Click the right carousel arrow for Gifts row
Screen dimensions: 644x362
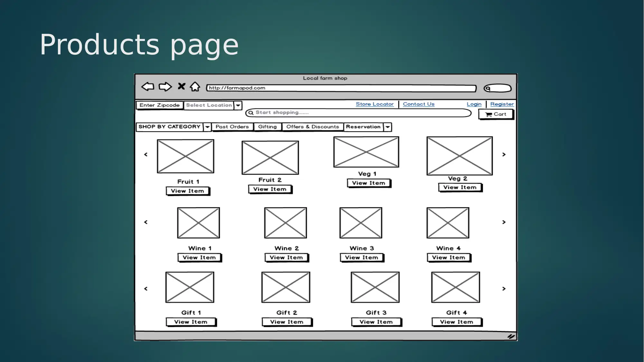click(503, 288)
